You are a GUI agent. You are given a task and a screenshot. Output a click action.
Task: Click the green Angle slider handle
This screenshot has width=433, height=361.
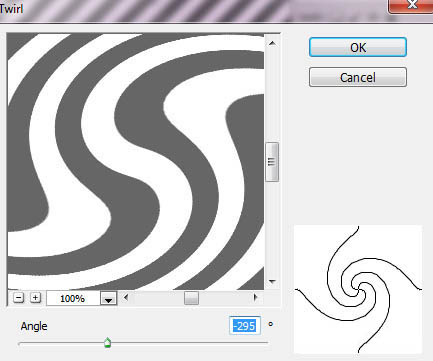click(107, 342)
